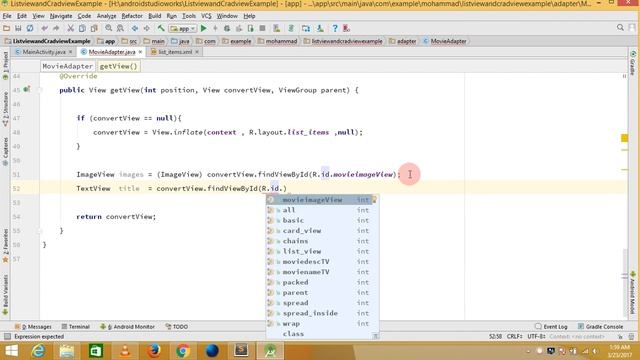Open file using the toolbar folder icon

[6, 28]
